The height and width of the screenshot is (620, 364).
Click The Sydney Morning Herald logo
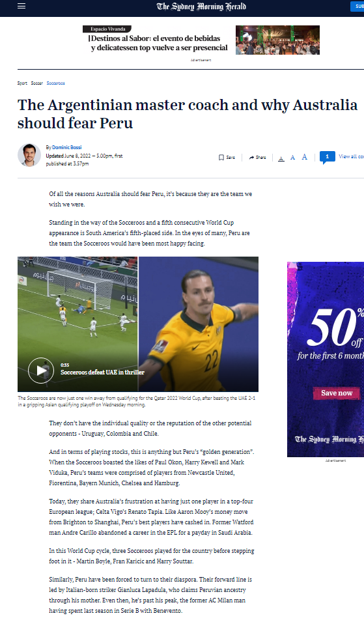click(201, 7)
